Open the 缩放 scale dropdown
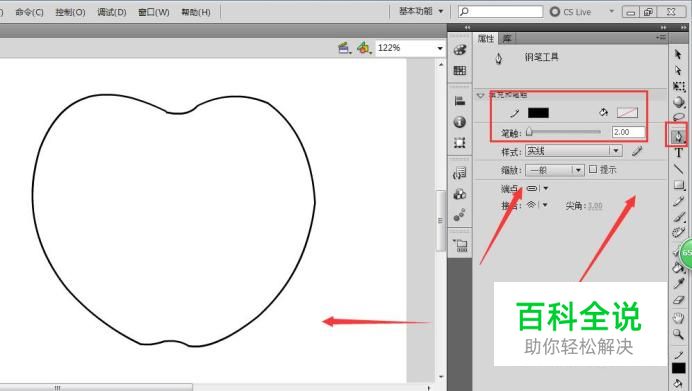Screen dimensions: 692x391 (x=555, y=170)
